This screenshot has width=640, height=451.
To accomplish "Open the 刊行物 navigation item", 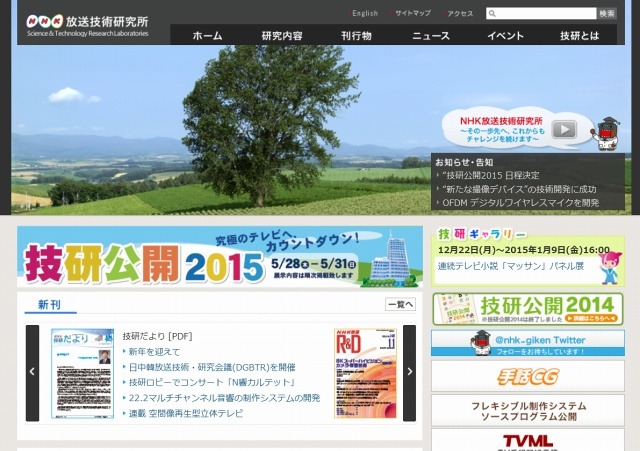I will (355, 36).
